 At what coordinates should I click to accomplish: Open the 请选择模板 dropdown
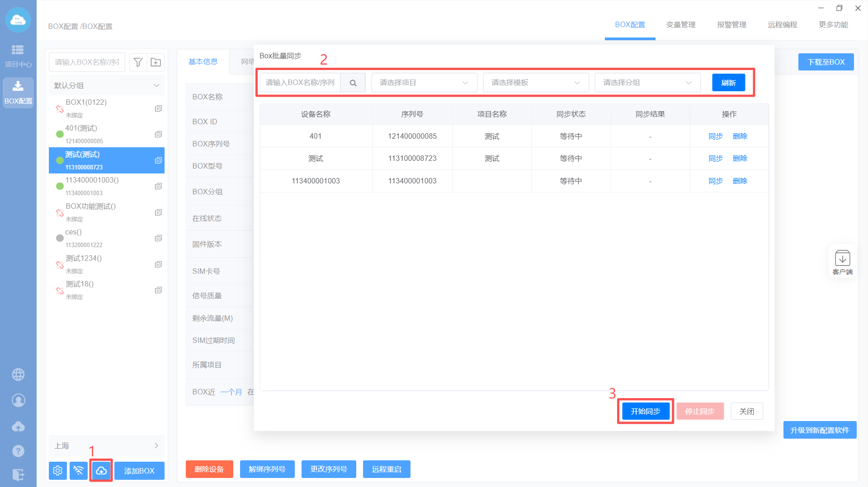[536, 83]
